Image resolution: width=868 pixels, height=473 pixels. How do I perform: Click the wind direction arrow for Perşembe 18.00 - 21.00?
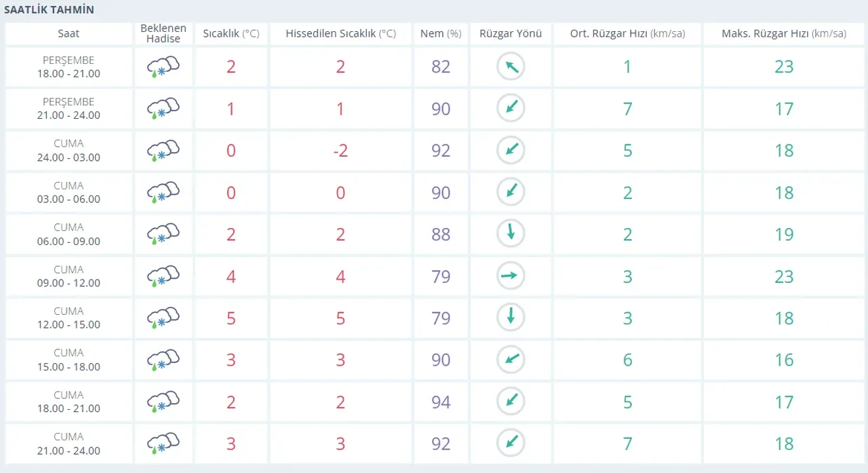[x=511, y=67]
